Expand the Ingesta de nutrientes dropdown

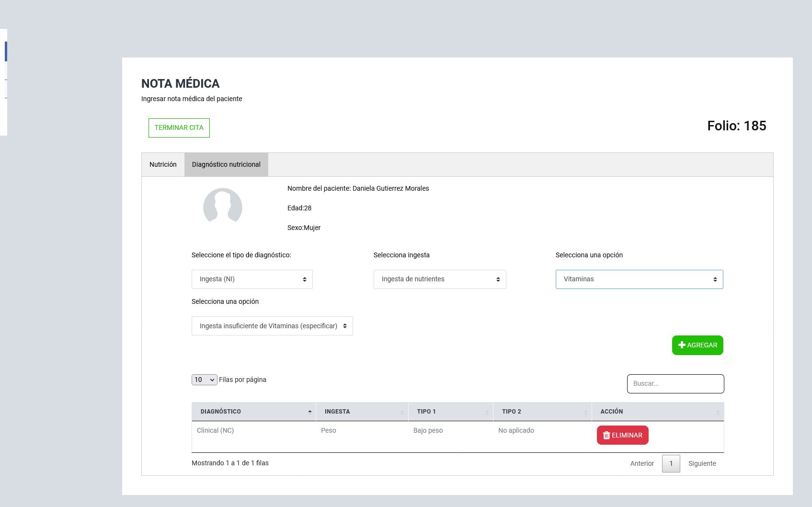click(440, 279)
